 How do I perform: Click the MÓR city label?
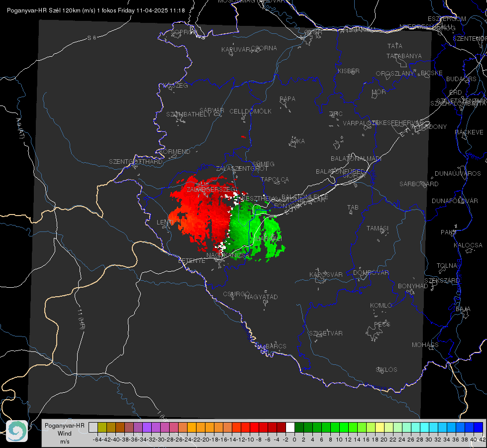379,92
